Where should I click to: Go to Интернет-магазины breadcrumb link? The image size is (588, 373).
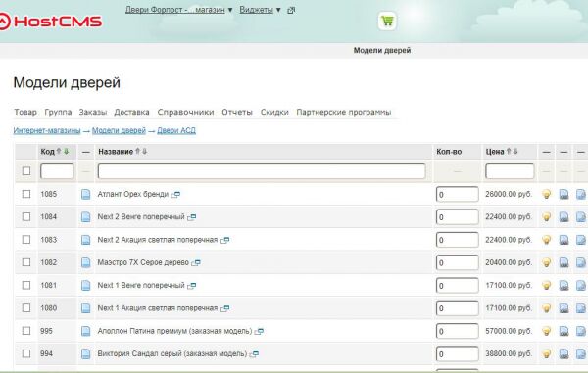47,131
